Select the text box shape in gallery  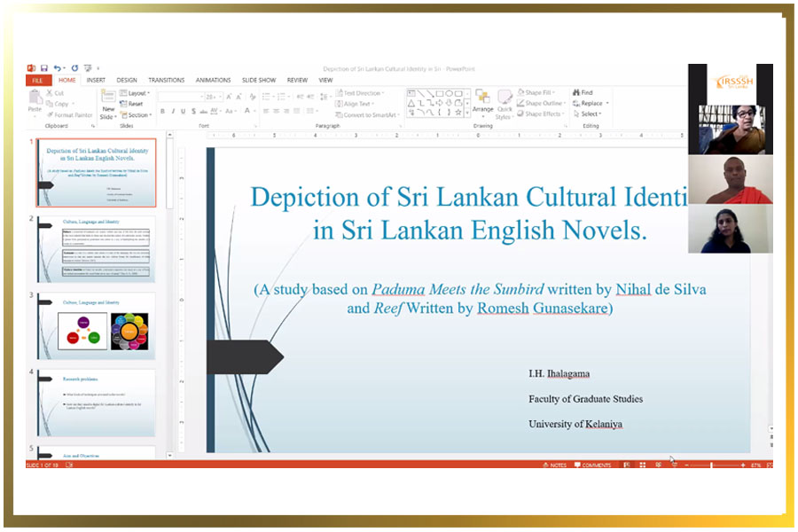(x=411, y=93)
